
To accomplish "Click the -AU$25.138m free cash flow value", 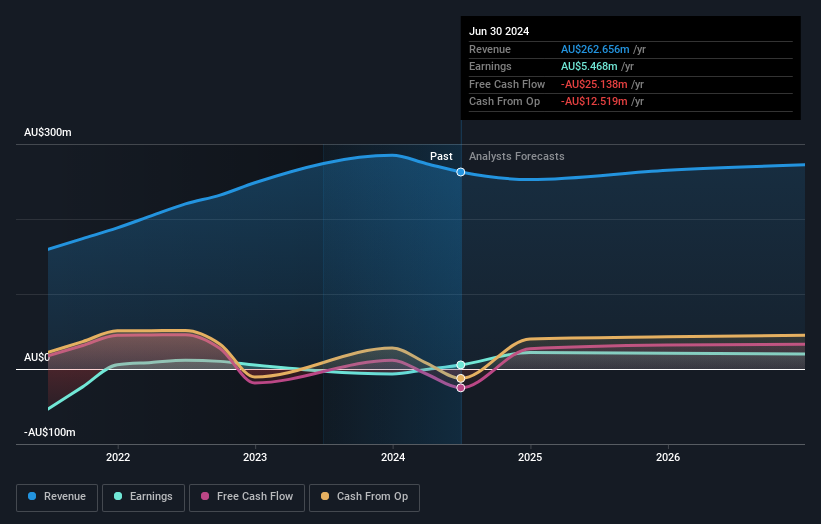I will pyautogui.click(x=594, y=84).
